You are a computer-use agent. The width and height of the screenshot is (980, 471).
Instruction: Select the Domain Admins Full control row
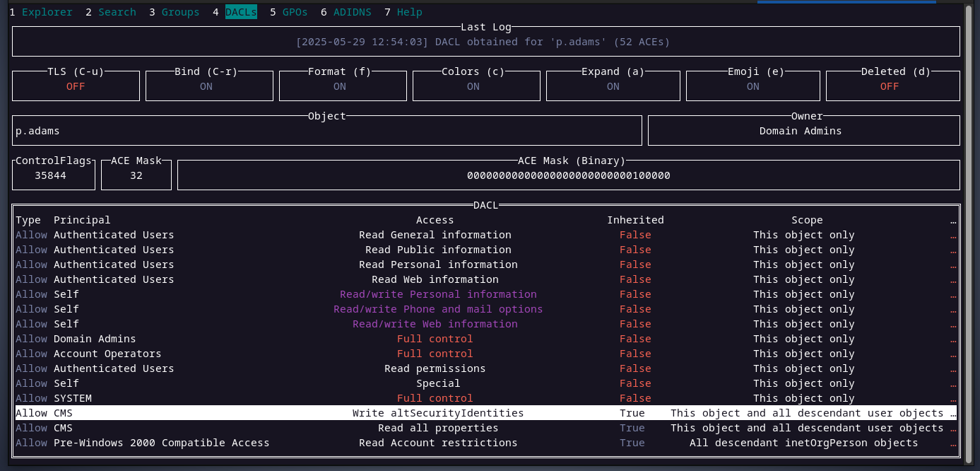[x=435, y=339]
